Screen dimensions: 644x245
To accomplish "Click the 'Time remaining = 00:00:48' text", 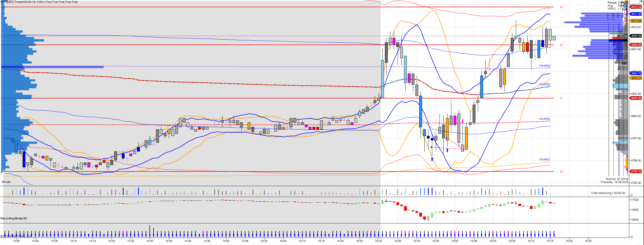I will click(x=608, y=193).
